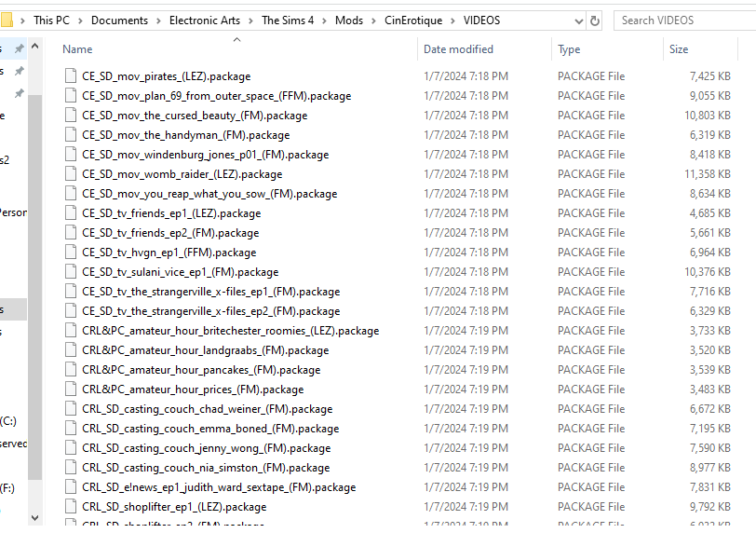This screenshot has height=533, width=756.
Task: Go to The Sims 4 in the breadcrumb
Action: click(288, 20)
